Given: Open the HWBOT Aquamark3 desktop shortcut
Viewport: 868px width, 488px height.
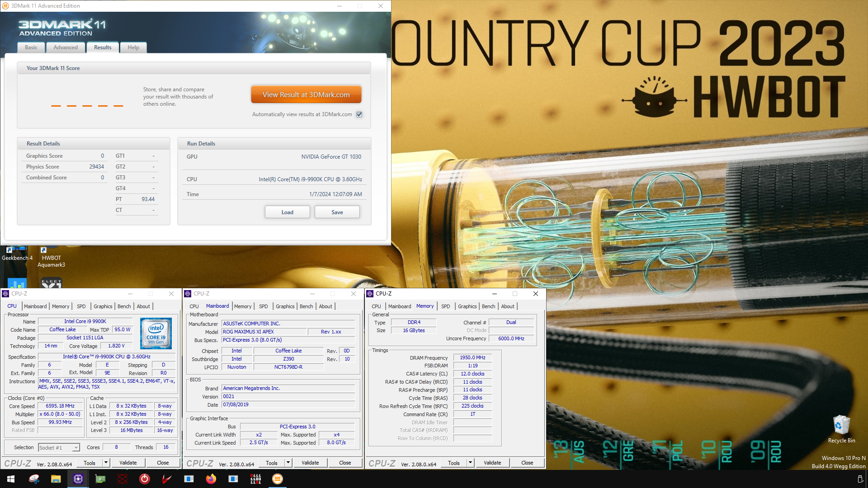Looking at the screenshot, I should 51,257.
